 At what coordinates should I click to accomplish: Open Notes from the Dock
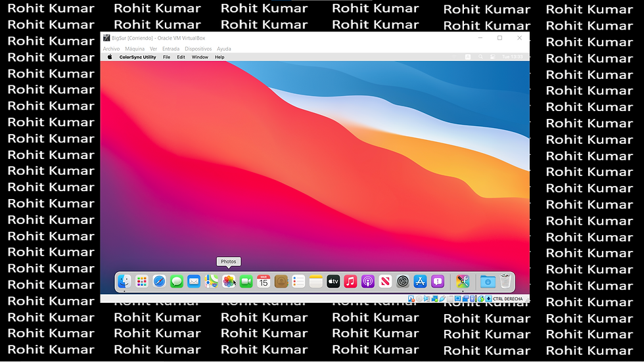316,282
